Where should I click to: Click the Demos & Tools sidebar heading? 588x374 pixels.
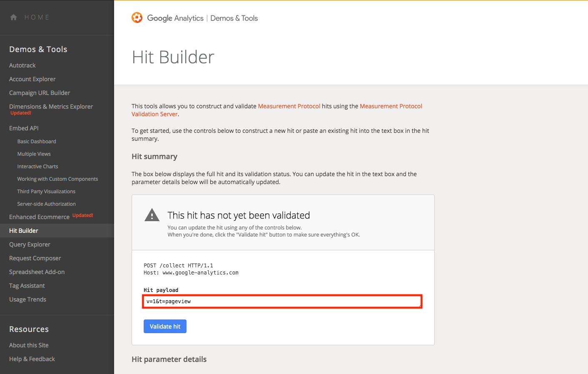point(38,49)
